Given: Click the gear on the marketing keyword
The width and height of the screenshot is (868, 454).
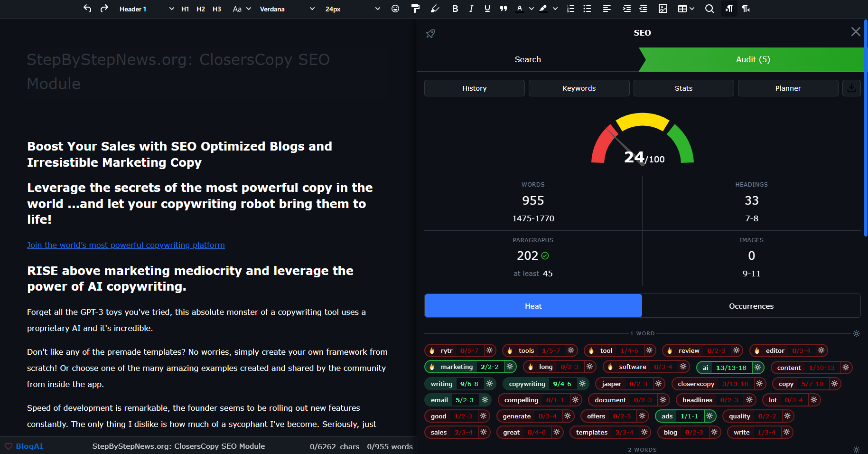Looking at the screenshot, I should [510, 367].
